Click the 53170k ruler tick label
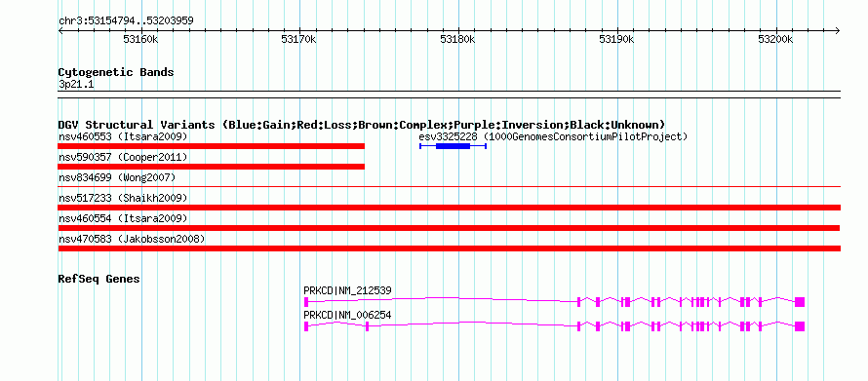 pyautogui.click(x=299, y=39)
